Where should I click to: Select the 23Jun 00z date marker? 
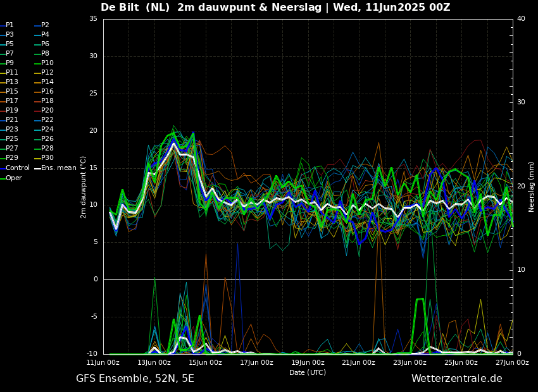(410, 363)
